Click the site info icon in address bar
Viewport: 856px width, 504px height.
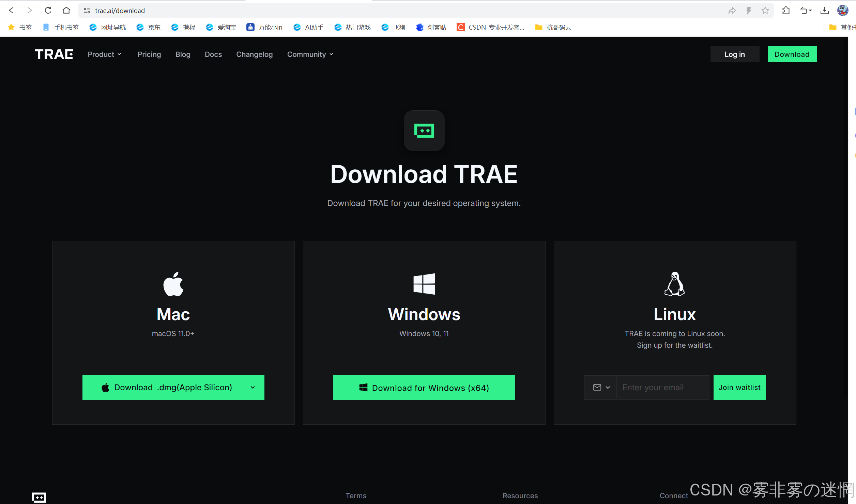click(x=87, y=11)
